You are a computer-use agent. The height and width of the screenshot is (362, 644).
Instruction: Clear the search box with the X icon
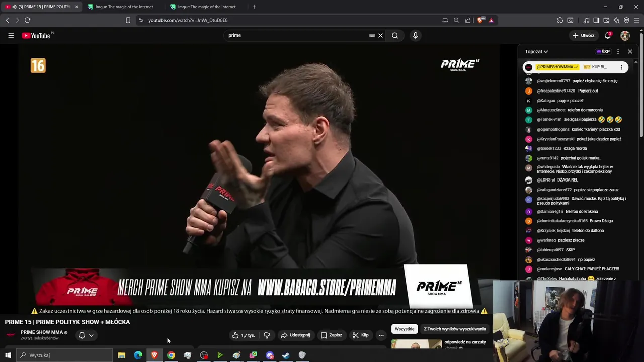pos(380,35)
